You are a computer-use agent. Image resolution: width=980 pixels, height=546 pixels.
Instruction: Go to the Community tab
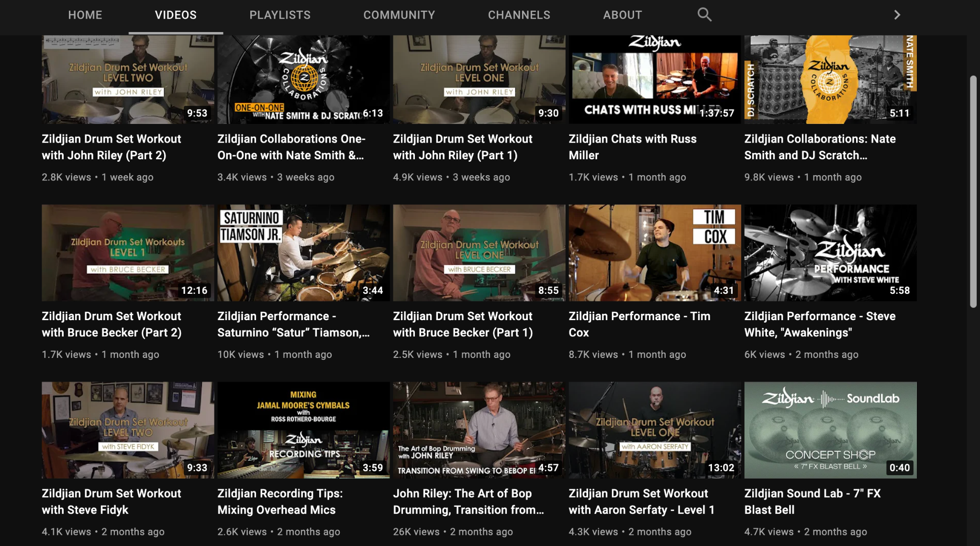pos(399,15)
